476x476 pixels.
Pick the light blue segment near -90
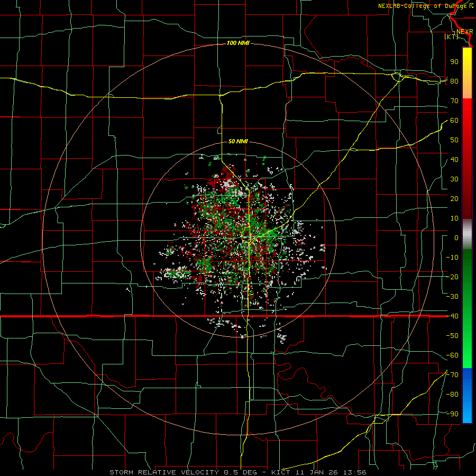pyautogui.click(x=467, y=411)
